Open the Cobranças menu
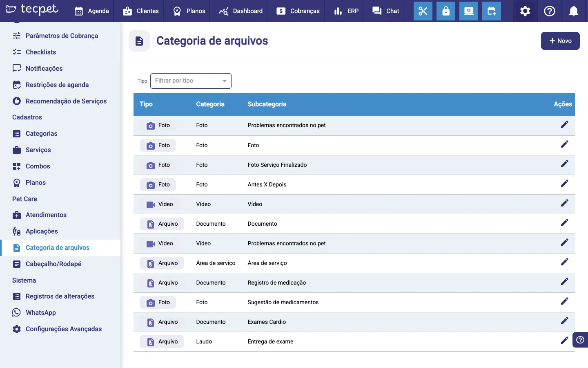Screen dimensions: 588x368 click(298, 11)
